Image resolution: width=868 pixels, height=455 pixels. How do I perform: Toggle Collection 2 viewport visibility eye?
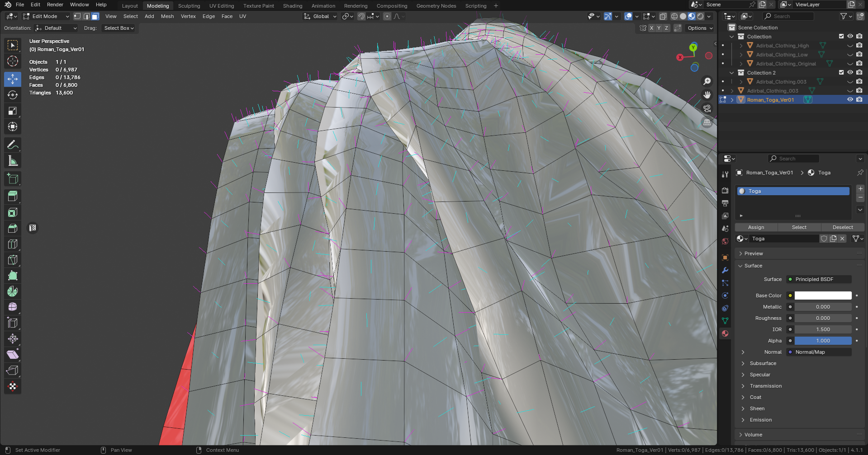point(850,72)
